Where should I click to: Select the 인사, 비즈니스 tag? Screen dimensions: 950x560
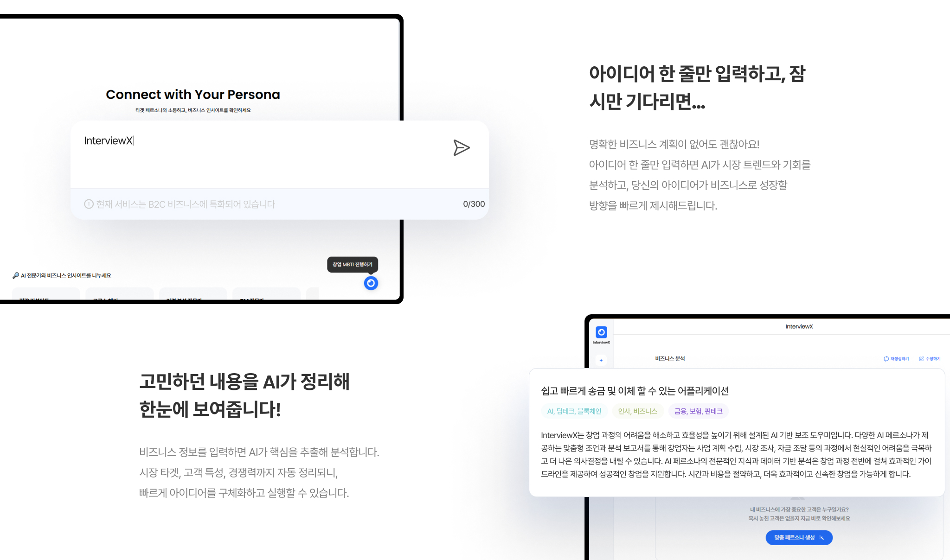[x=637, y=411]
